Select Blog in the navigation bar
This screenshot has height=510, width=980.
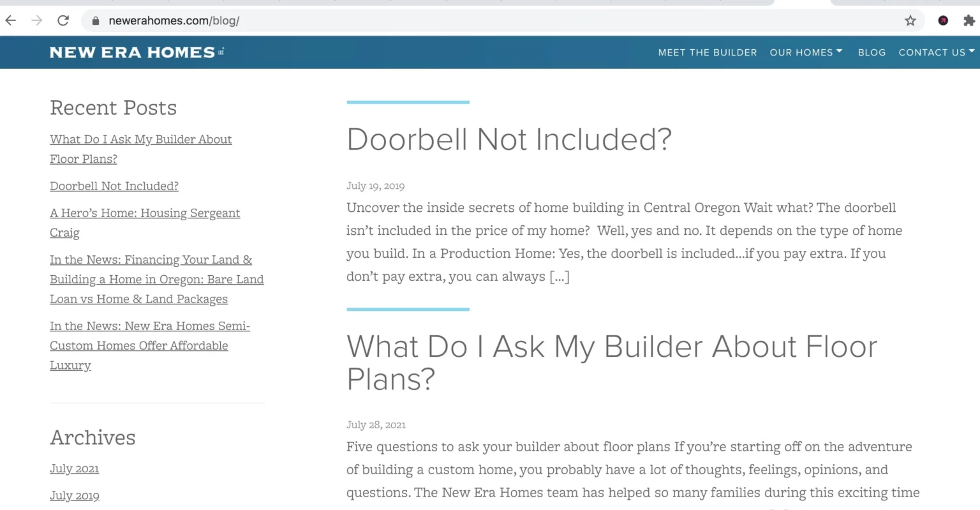(x=872, y=52)
